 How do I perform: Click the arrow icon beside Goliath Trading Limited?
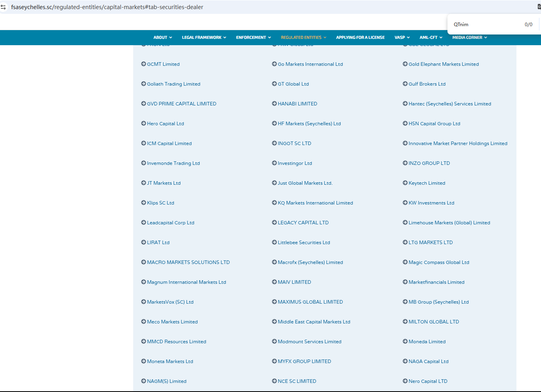pos(143,84)
